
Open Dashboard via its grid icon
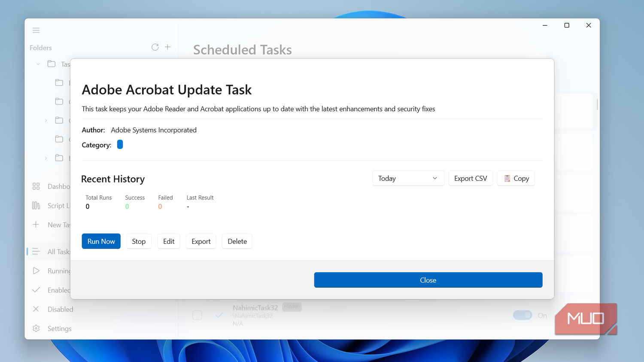tap(36, 186)
